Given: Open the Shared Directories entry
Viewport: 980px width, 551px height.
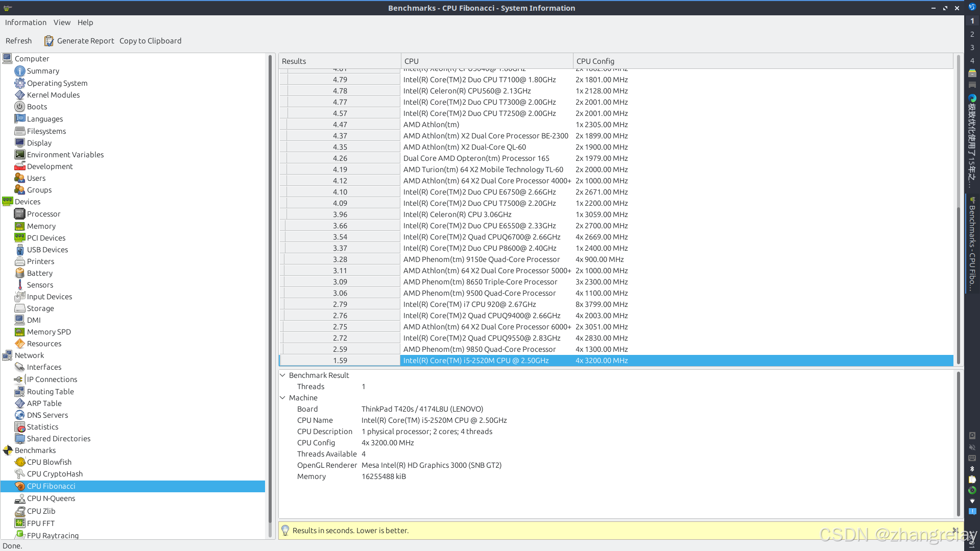Looking at the screenshot, I should (58, 439).
